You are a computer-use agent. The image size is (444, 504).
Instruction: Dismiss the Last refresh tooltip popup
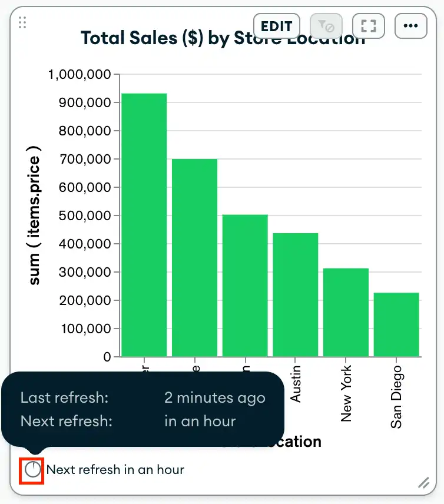143,409
